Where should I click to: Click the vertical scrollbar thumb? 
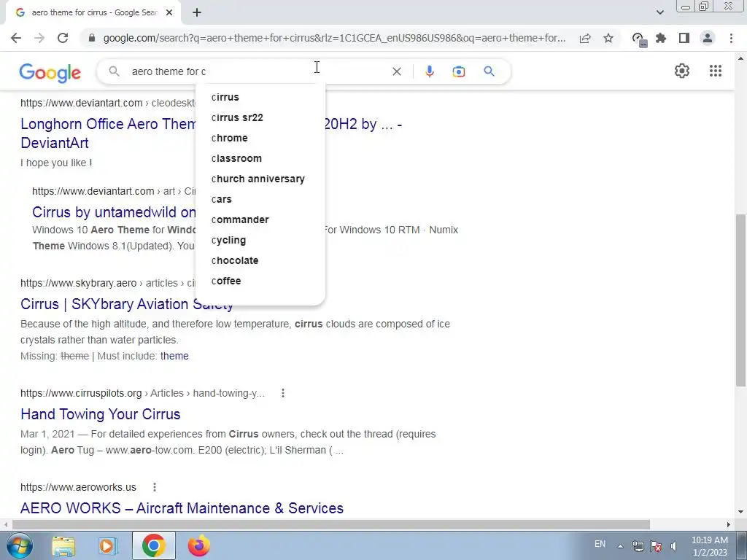click(740, 300)
